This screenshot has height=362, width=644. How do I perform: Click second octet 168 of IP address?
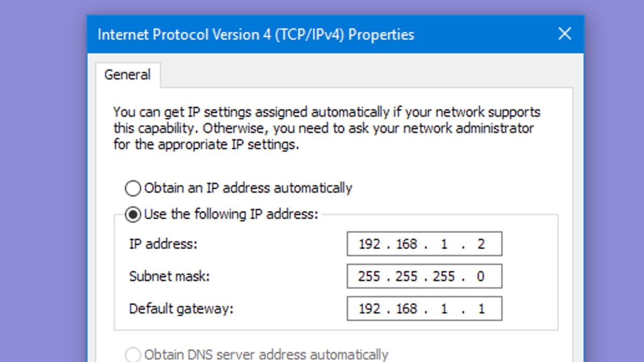[406, 245]
